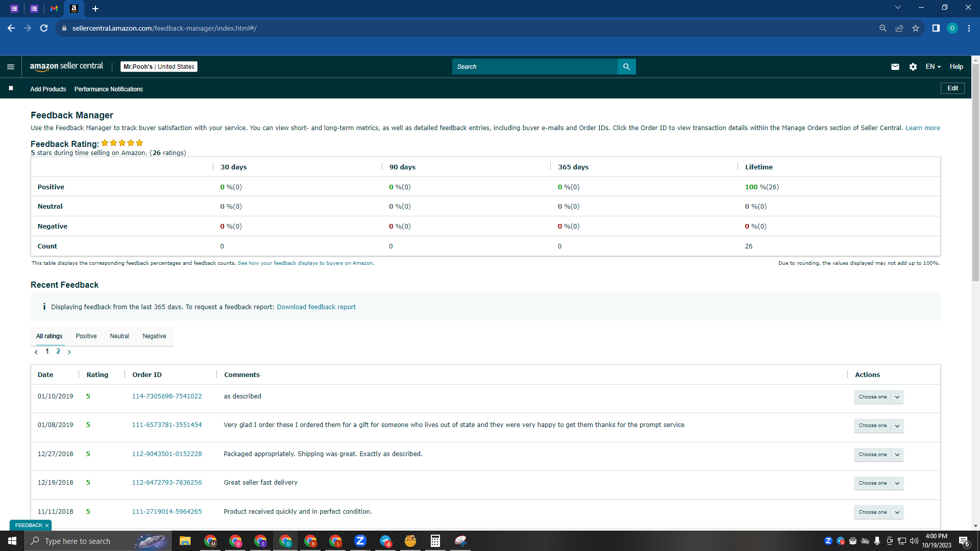Screen dimensions: 980x551
Task: Click the Edit button on menu bar
Action: 952,88
